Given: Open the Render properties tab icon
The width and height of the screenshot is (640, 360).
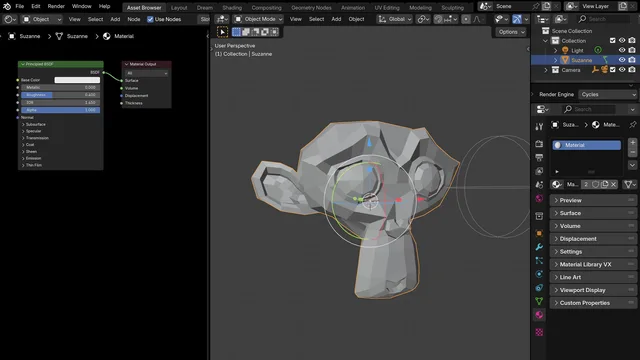Looking at the screenshot, I should tap(539, 144).
